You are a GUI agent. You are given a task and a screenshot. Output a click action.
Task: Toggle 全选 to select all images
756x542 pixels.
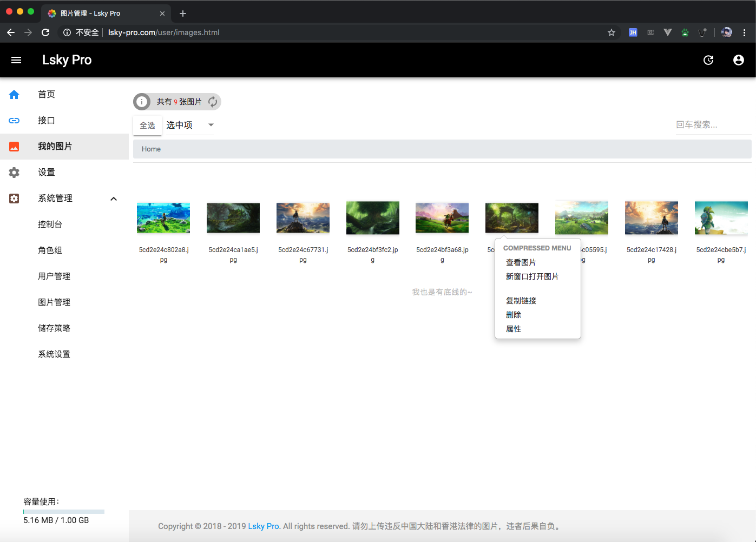coord(147,125)
